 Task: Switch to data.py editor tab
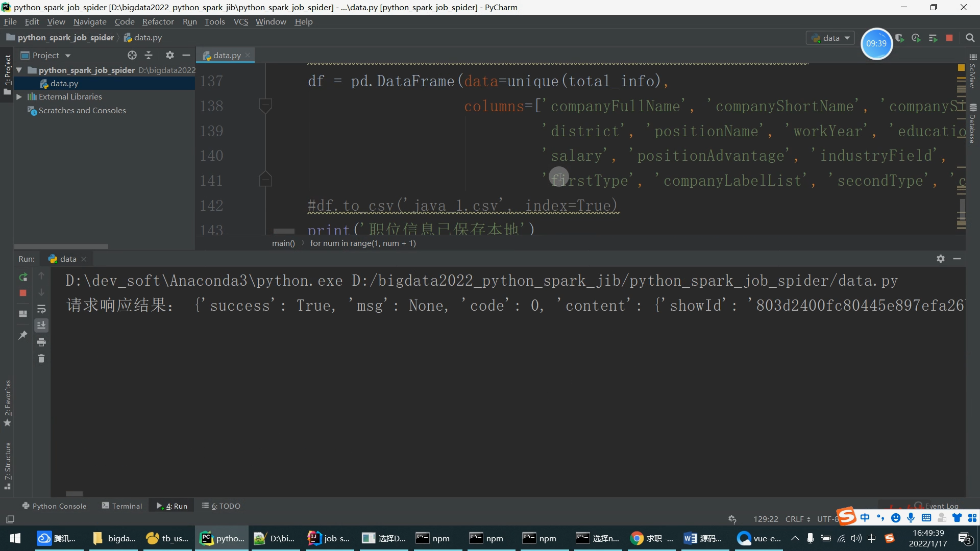[x=227, y=55]
